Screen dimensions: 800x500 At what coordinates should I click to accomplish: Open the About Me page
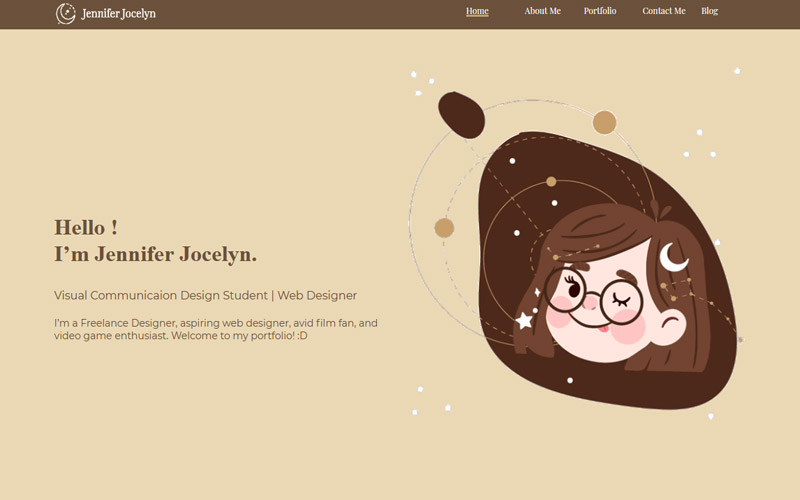[542, 11]
